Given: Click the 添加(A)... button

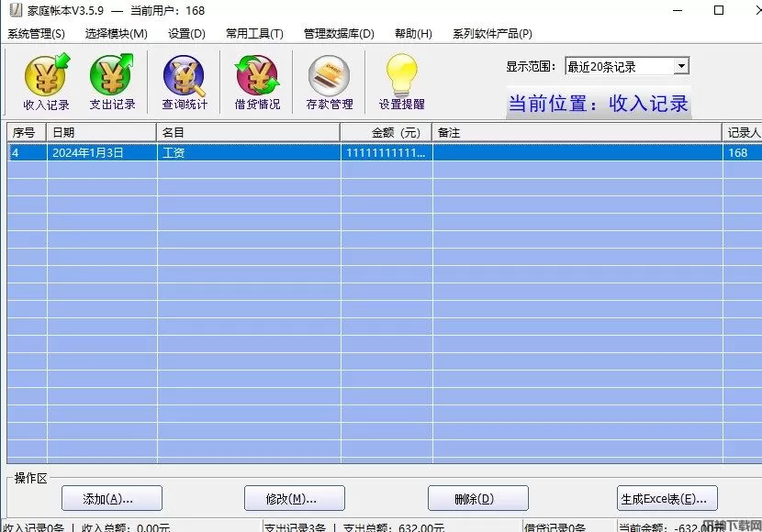Looking at the screenshot, I should (112, 499).
